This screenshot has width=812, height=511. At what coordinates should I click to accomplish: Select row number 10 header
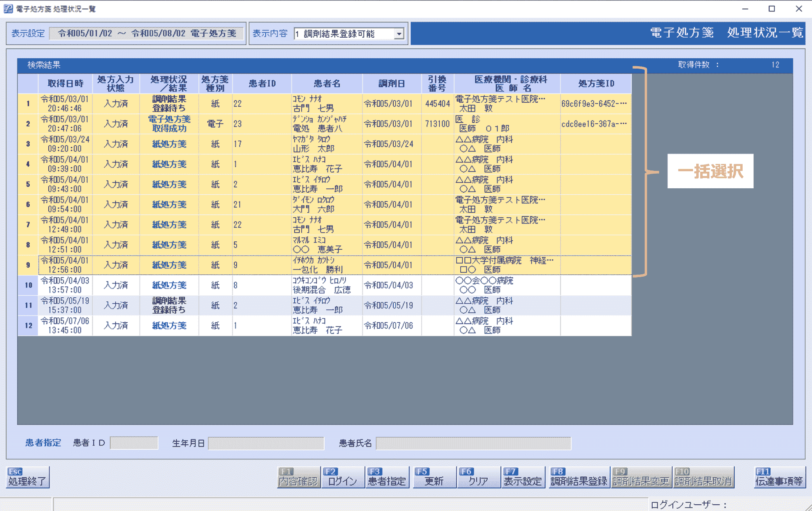point(28,285)
